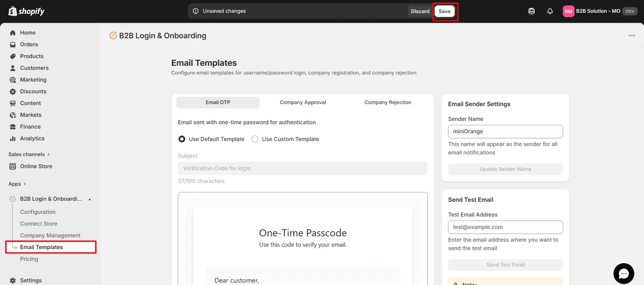
Task: Go to Discounts in the sidebar
Action: (x=33, y=91)
